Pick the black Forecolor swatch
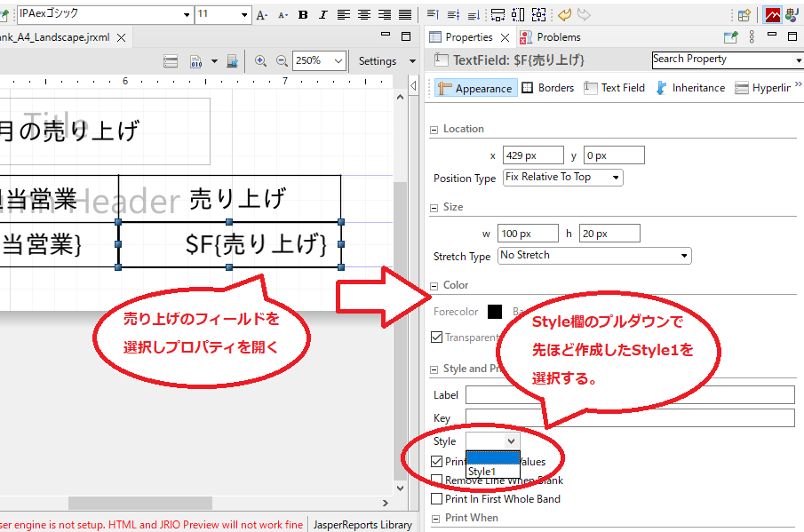804x532 pixels. pyautogui.click(x=495, y=312)
